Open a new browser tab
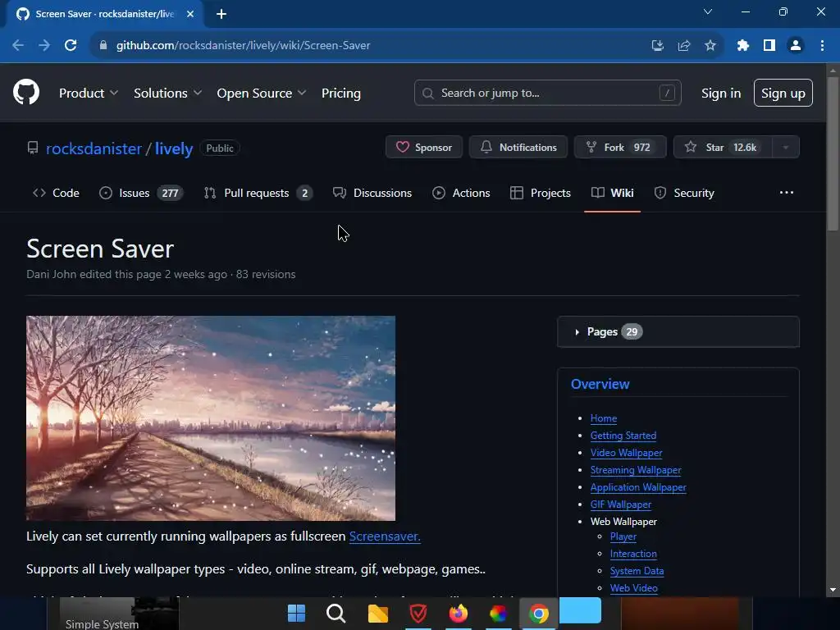 pos(221,14)
